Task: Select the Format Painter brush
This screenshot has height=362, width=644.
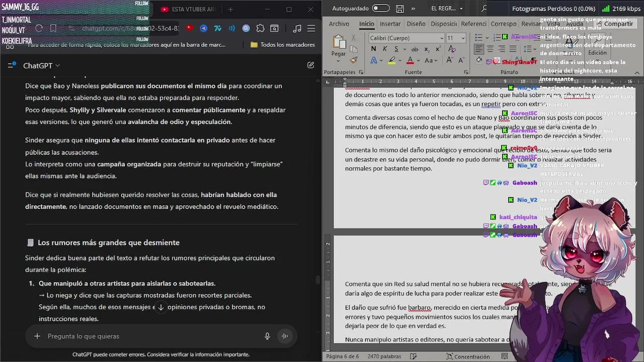Action: point(354,60)
